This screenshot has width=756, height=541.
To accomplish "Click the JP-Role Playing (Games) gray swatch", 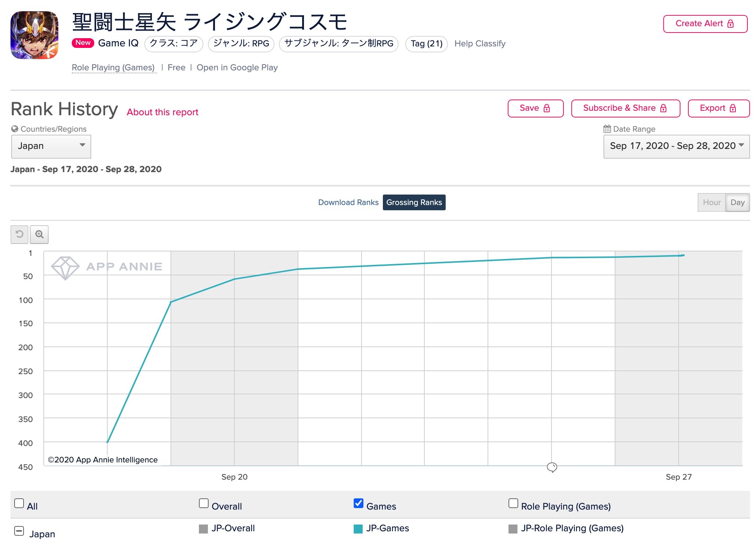I will click(513, 529).
